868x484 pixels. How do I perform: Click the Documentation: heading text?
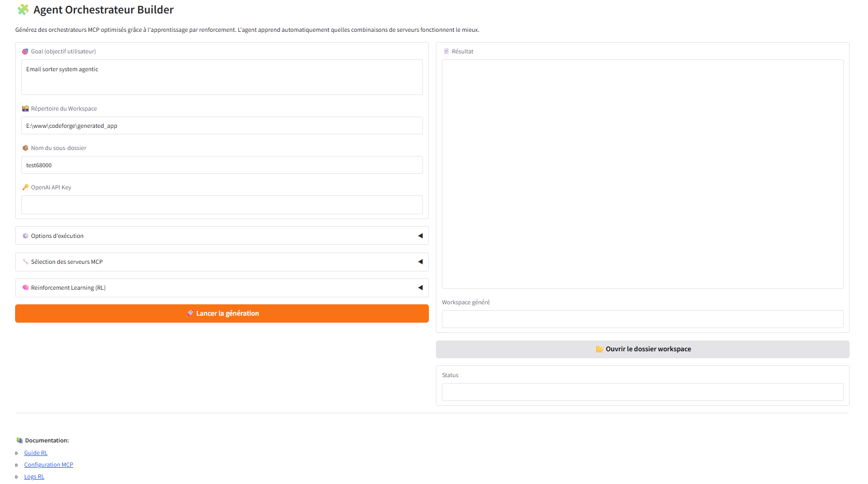(x=47, y=440)
